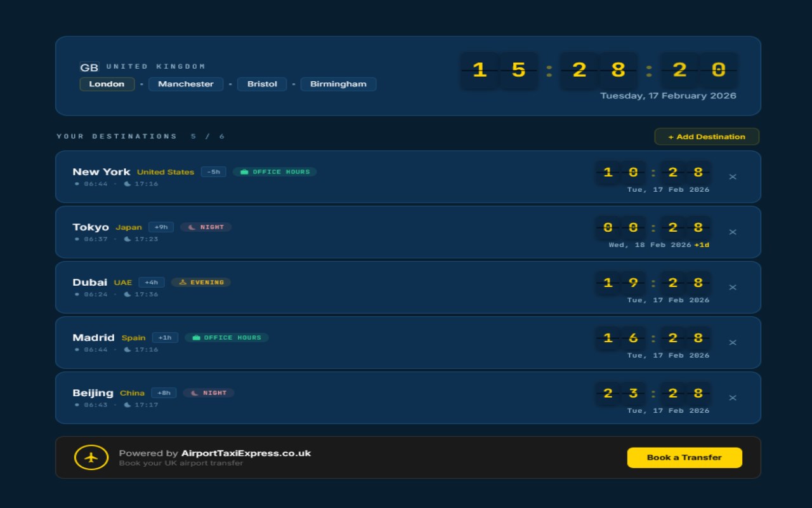Click the Japan country label
Image resolution: width=812 pixels, height=508 pixels.
click(129, 227)
